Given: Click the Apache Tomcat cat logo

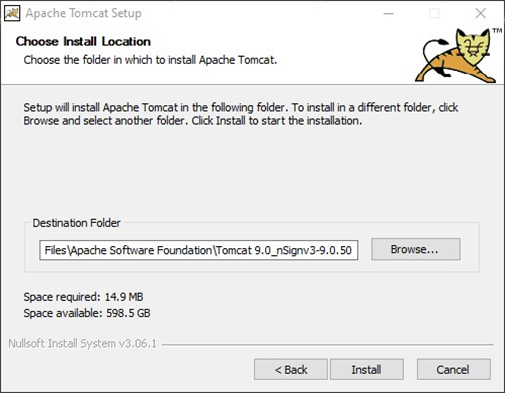Looking at the screenshot, I should pos(456,56).
